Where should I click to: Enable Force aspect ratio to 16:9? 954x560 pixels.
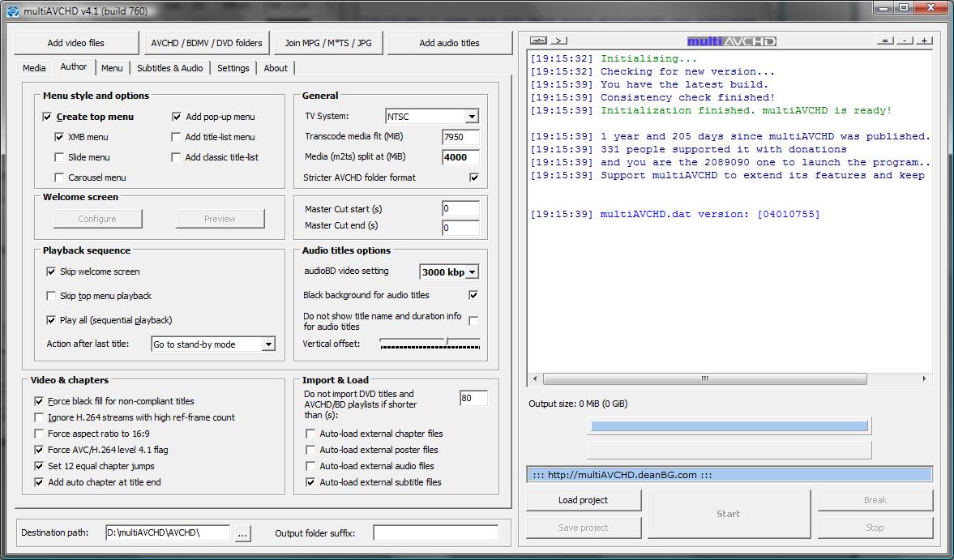(39, 434)
